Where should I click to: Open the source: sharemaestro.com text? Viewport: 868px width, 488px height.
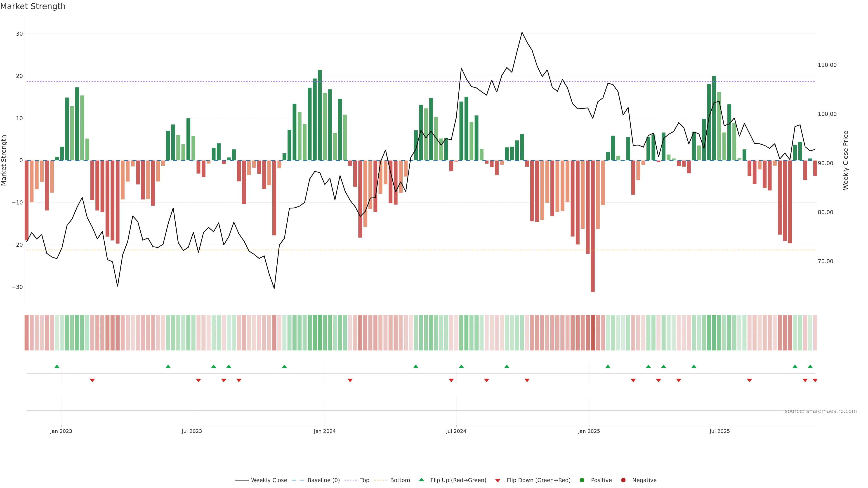821,411
